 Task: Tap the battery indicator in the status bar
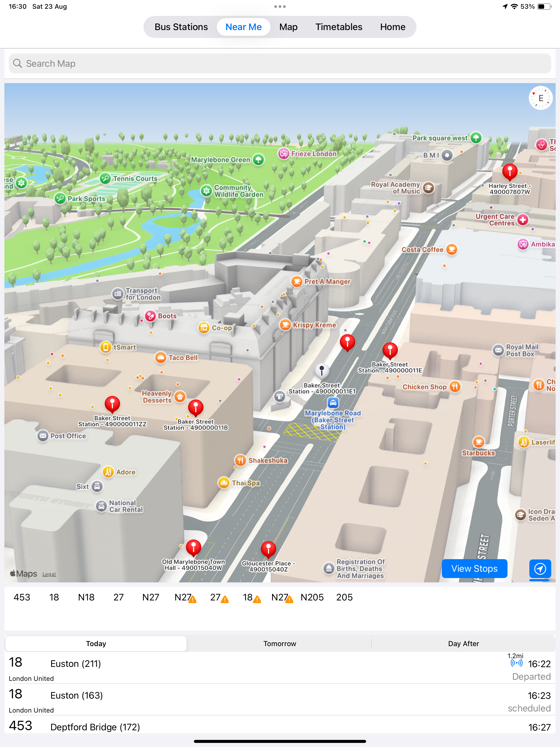pyautogui.click(x=544, y=6)
